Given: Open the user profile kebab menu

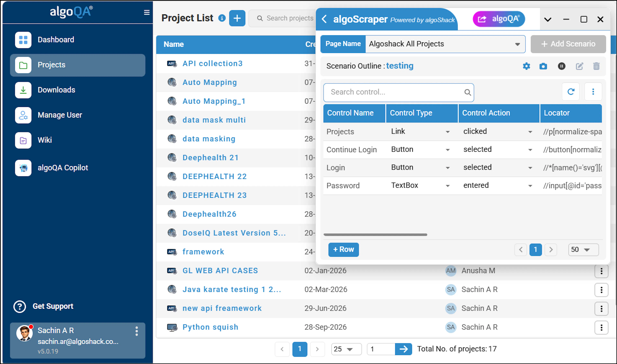Looking at the screenshot, I should [x=137, y=331].
